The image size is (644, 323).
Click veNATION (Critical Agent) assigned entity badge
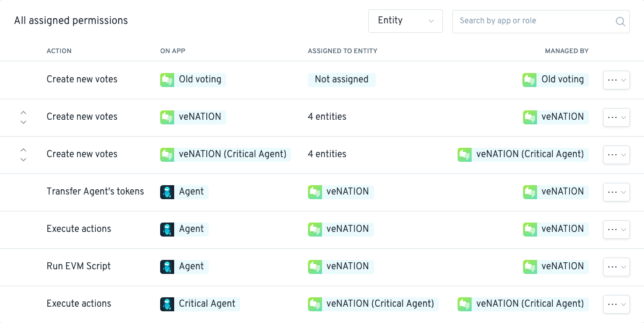(373, 304)
